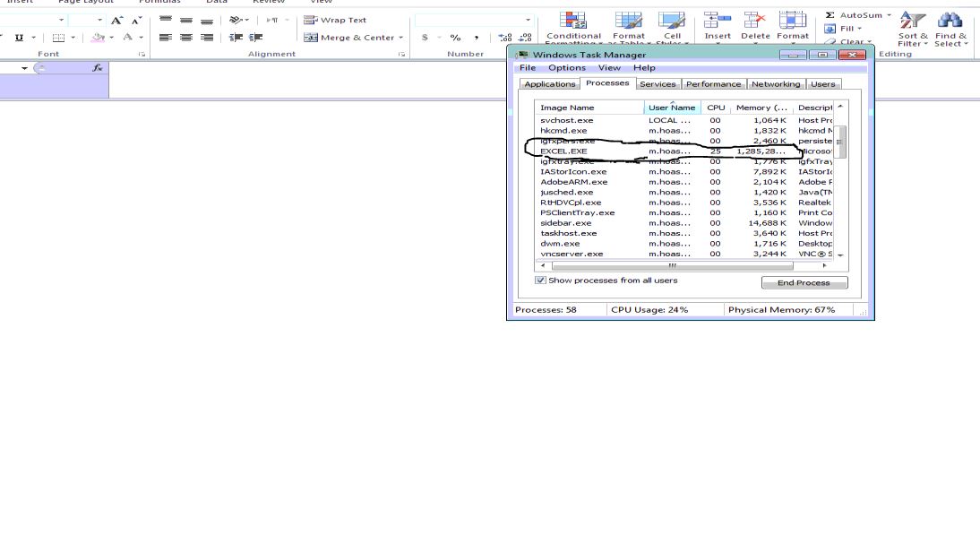Align text left in Alignment group
The width and height of the screenshot is (980, 544).
(x=166, y=38)
